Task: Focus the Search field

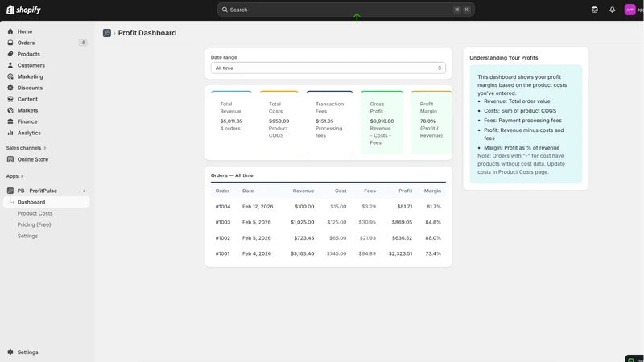Action: pos(345,10)
